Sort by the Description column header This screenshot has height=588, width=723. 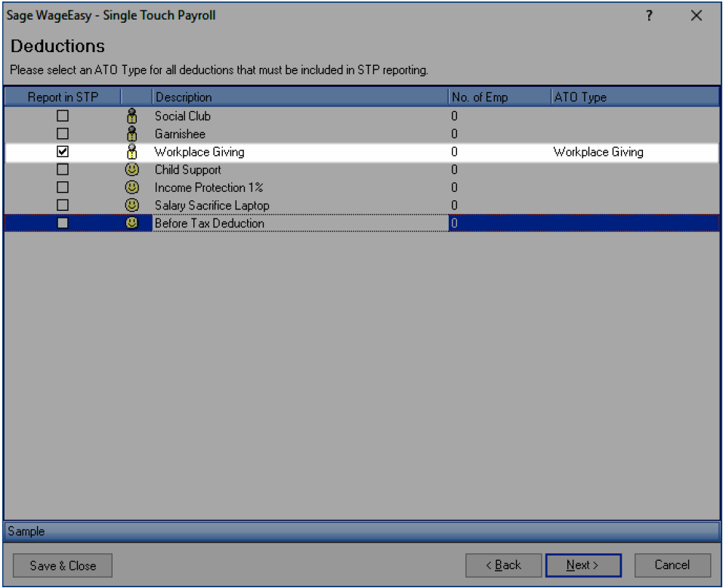coord(300,97)
